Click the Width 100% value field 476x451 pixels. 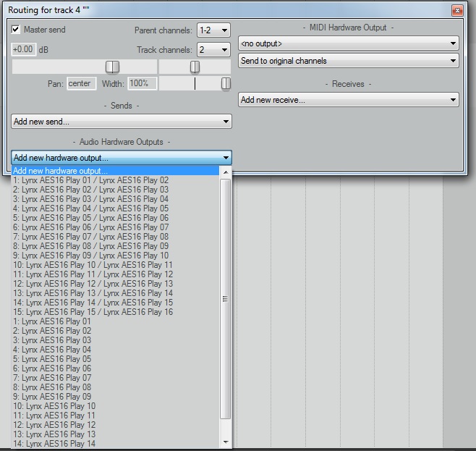(x=143, y=83)
